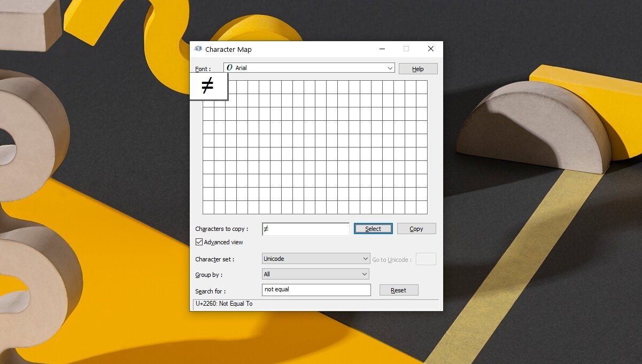
Task: Click the OpenType font icon beside Arial
Action: tap(230, 67)
